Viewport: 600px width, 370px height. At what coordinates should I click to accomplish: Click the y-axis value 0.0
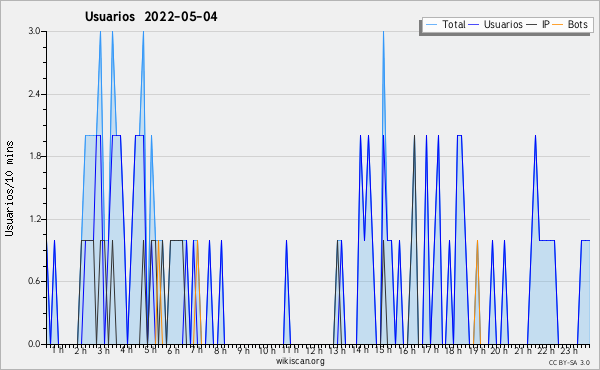(x=34, y=344)
